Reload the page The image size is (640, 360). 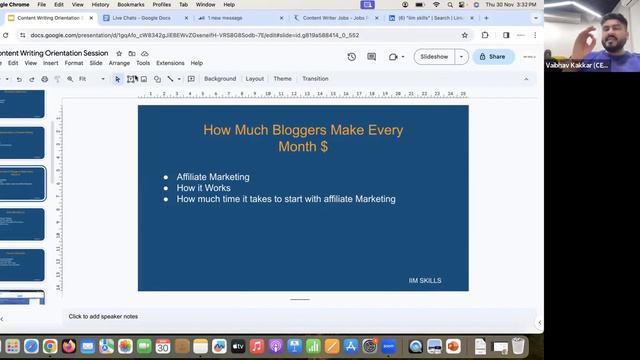tap(5, 36)
